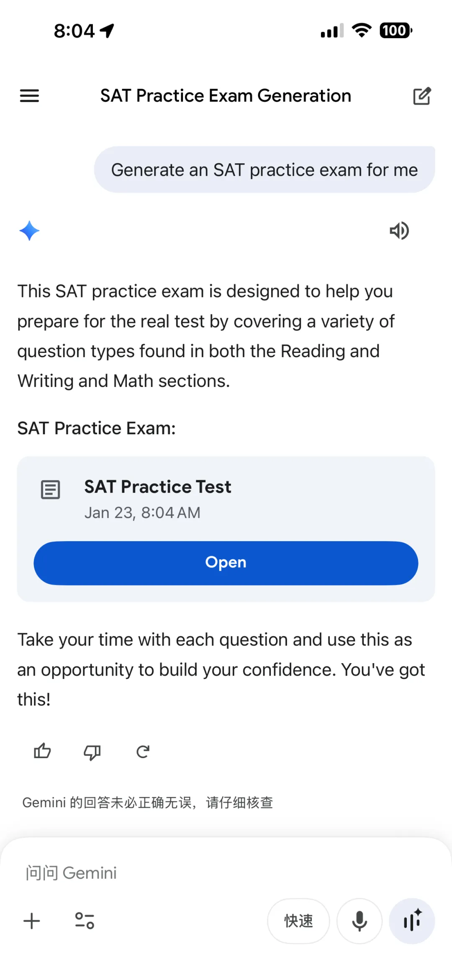The image size is (452, 980).
Task: Open the tools settings sliders icon
Action: 85,921
